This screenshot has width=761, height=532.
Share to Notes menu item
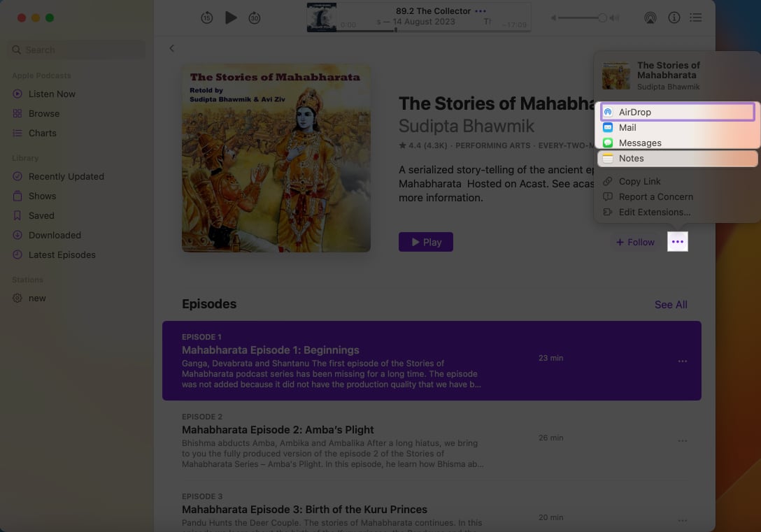678,159
